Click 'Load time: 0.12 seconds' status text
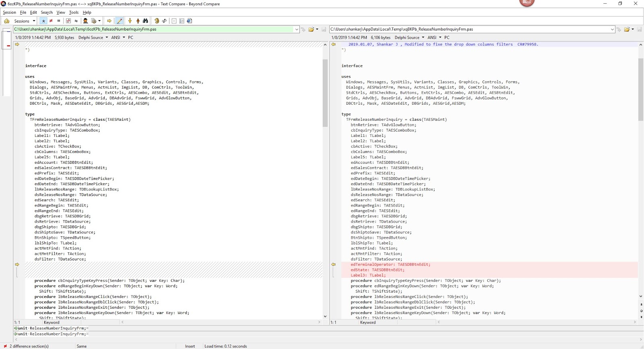The height and width of the screenshot is (349, 644). 225,346
